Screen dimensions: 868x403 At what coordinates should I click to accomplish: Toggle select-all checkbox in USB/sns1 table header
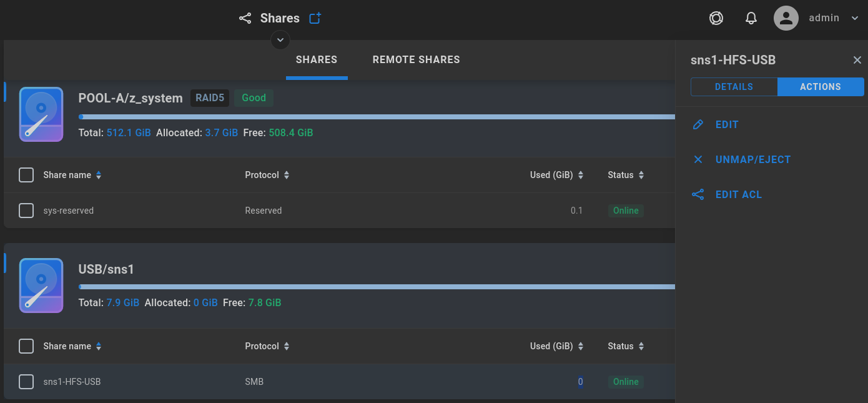coord(26,346)
